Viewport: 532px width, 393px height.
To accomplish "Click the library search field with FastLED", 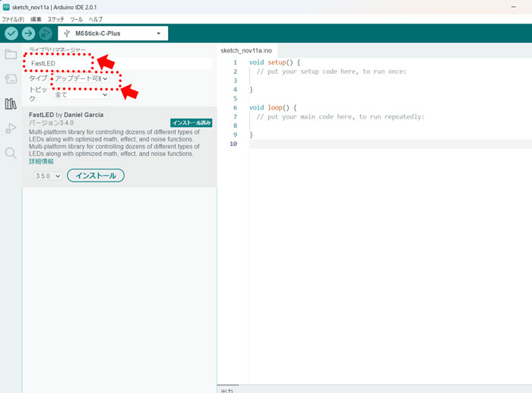I will tap(120, 63).
